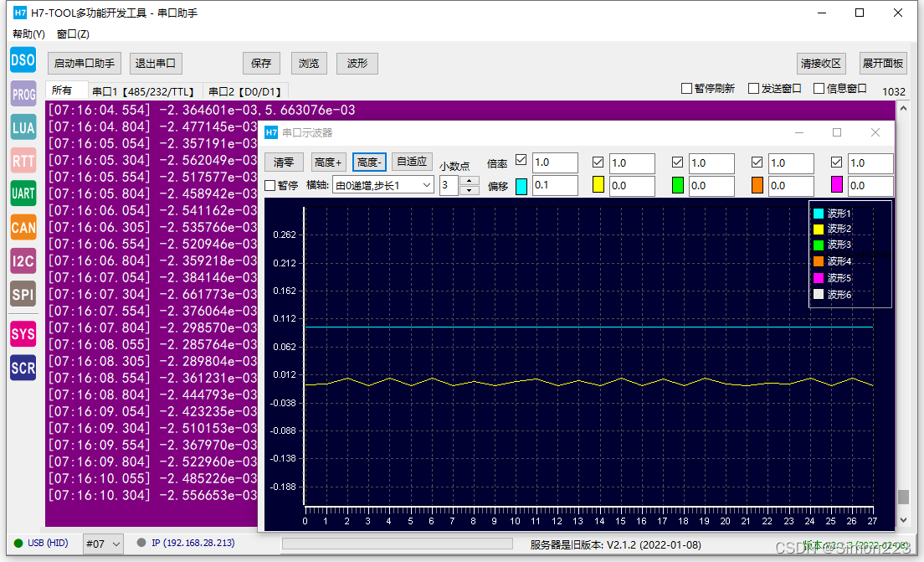Image resolution: width=924 pixels, height=562 pixels.
Task: Expand the 横轴 dropdown 由0递增,步长1
Action: 383,185
